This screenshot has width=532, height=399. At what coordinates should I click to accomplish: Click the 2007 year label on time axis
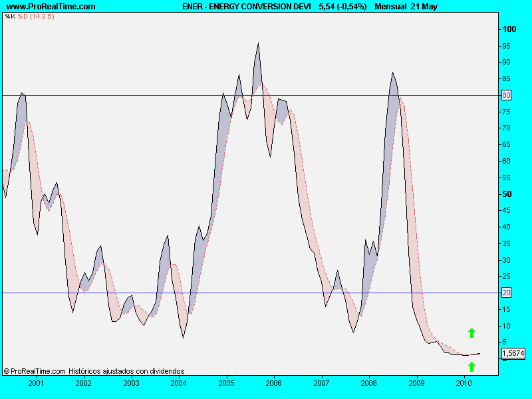(321, 384)
